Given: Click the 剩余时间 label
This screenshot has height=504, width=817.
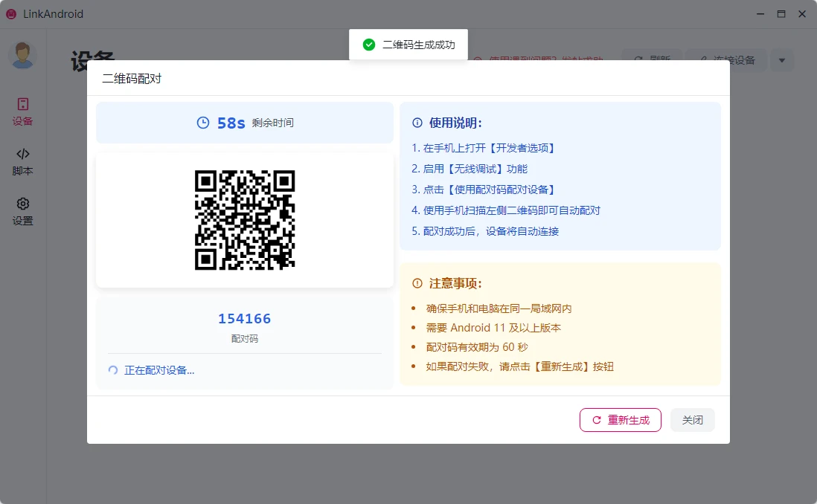Looking at the screenshot, I should tap(272, 123).
